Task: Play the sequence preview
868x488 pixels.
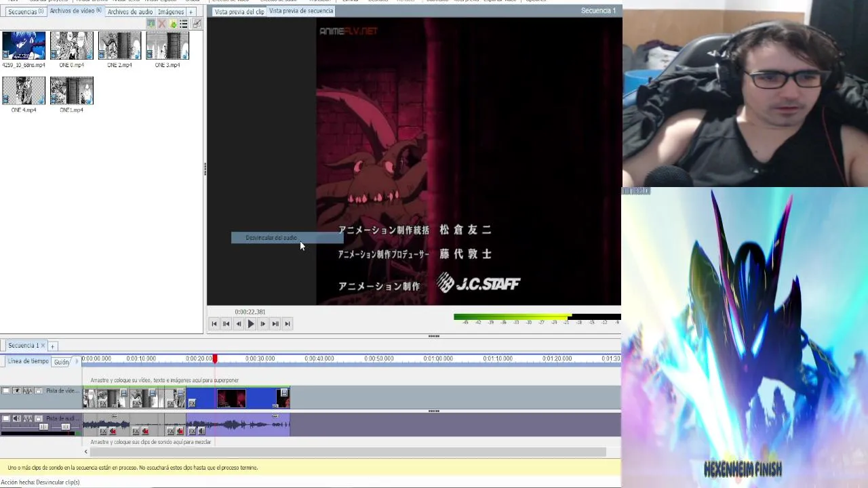Action: (x=250, y=324)
